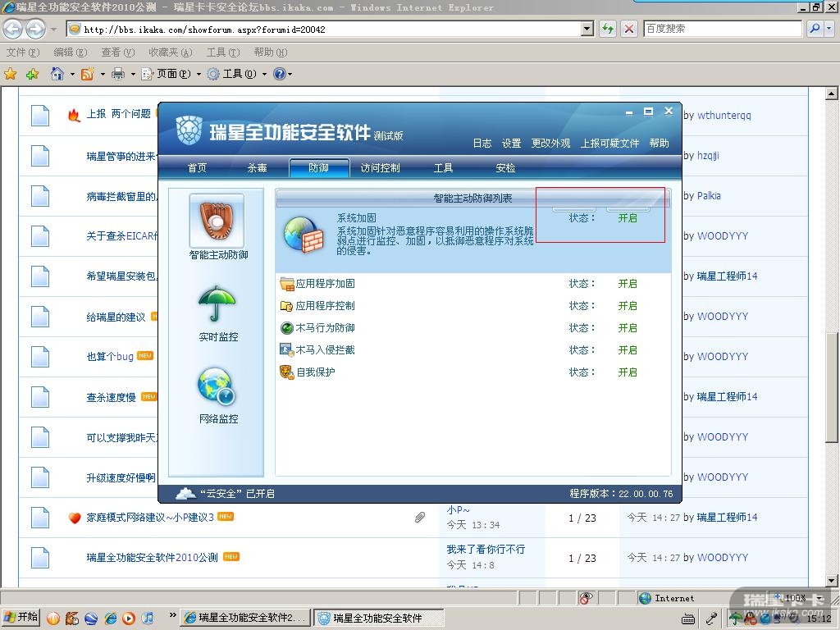
Task: Open 日志 link in Rising header
Action: coord(482,143)
